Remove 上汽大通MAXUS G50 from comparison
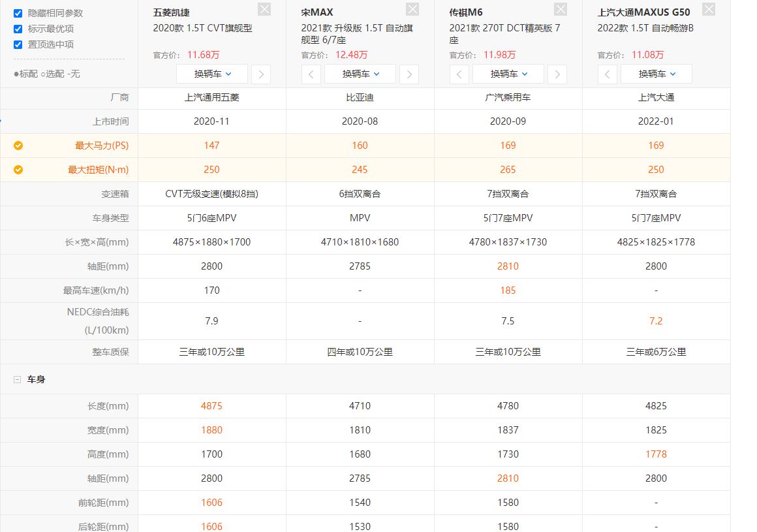This screenshot has width=757, height=532. click(709, 9)
